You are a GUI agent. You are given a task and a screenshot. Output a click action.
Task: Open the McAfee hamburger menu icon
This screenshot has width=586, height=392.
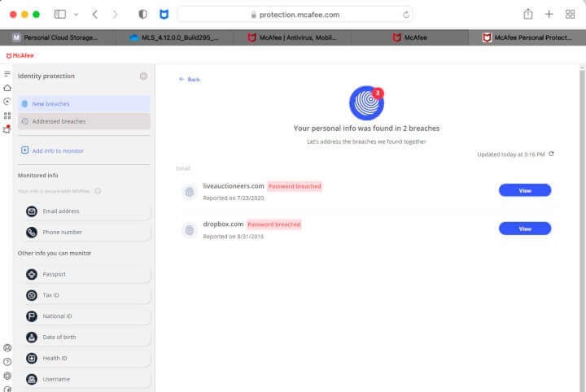pos(7,74)
